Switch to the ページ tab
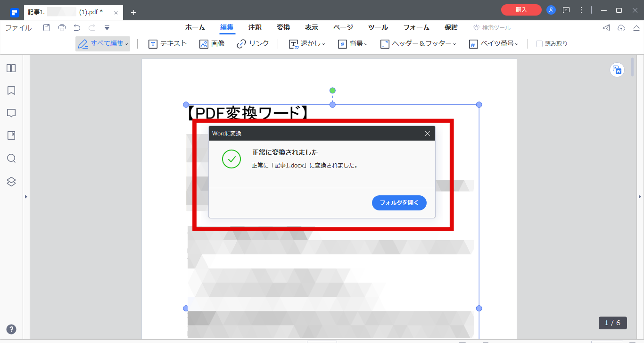644x343 pixels. point(343,27)
